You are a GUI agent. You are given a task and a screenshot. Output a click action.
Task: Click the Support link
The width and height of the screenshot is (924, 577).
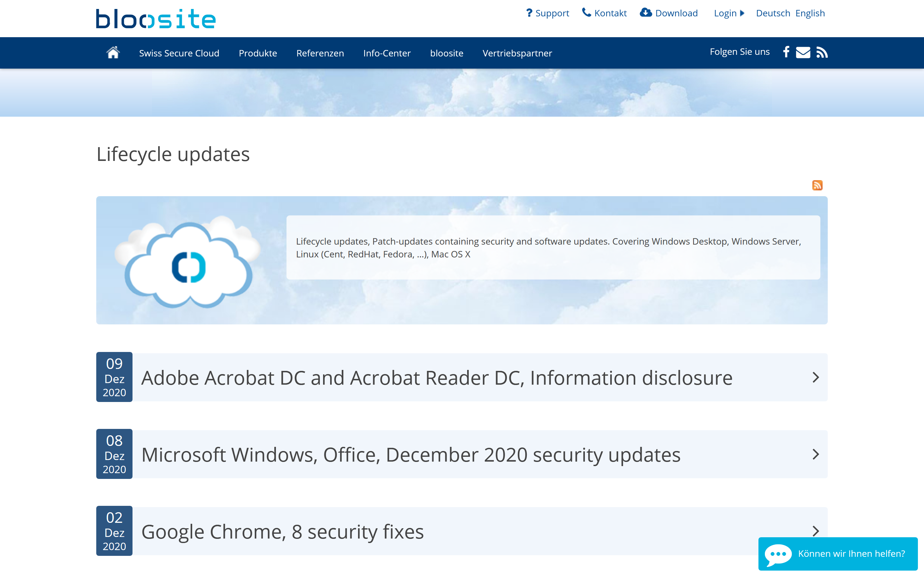click(x=548, y=13)
